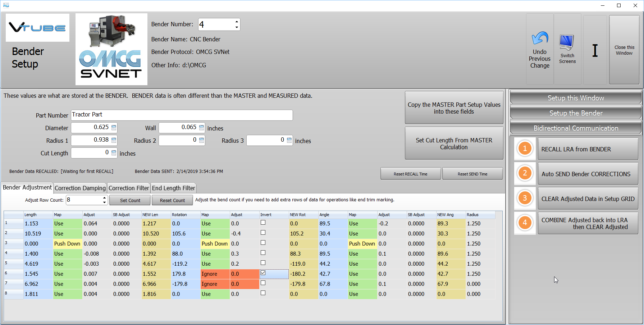Viewport: 644px width, 325px height.
Task: Decrease Adjust Row Count with down arrow
Action: [104, 202]
